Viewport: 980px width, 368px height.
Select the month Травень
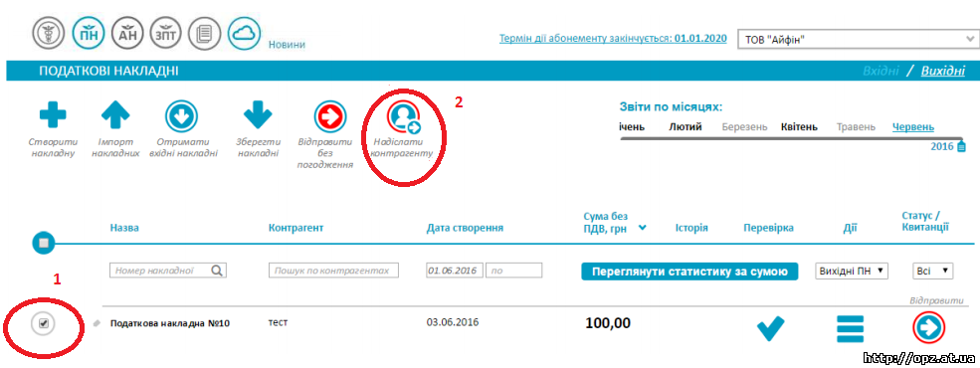[x=857, y=127]
